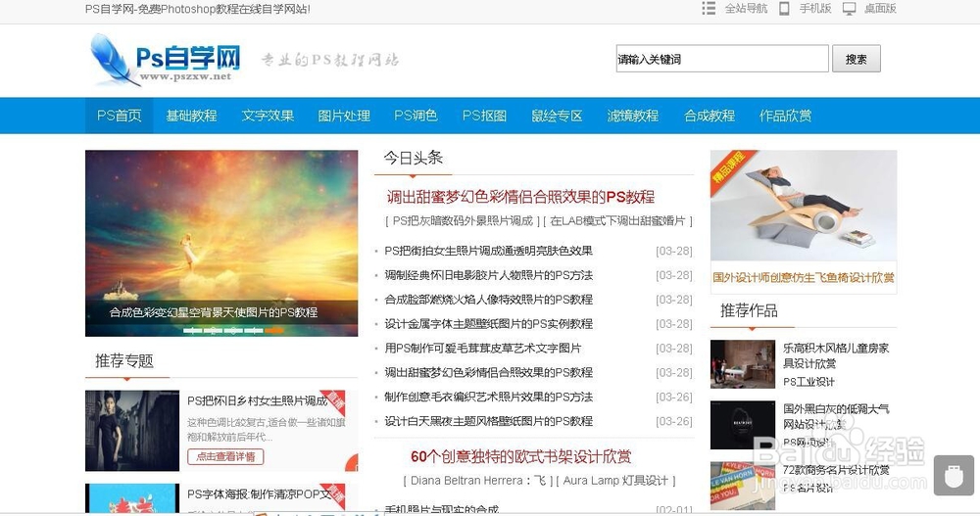Image resolution: width=980 pixels, height=516 pixels.
Task: Open the 图片处理 menu item
Action: point(344,116)
